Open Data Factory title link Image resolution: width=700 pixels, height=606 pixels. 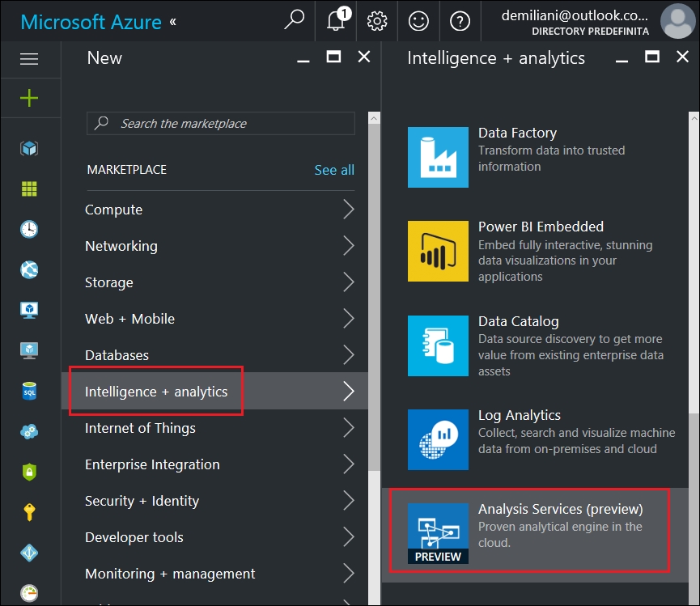point(517,133)
